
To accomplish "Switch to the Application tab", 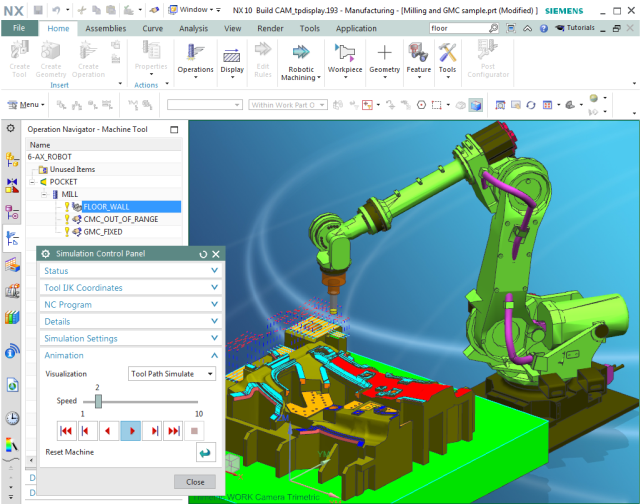I will [356, 29].
